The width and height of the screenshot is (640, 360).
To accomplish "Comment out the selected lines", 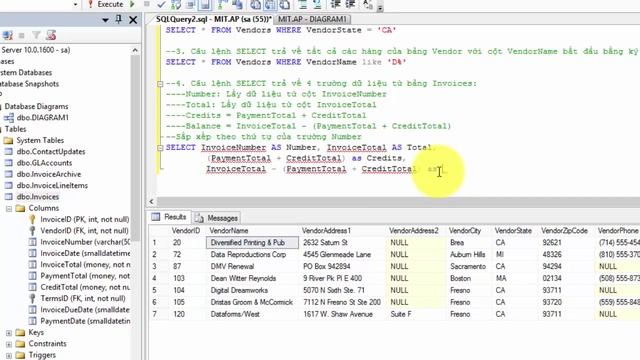I will click(302, 4).
